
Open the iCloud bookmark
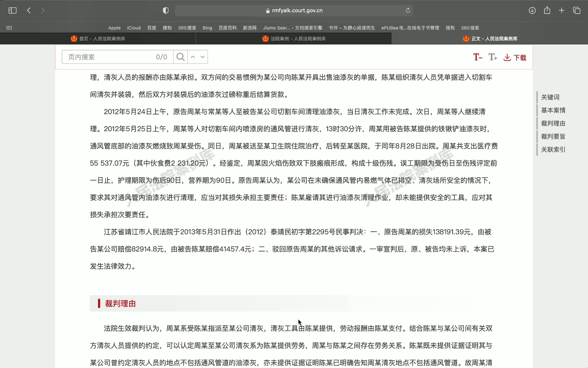point(134,28)
